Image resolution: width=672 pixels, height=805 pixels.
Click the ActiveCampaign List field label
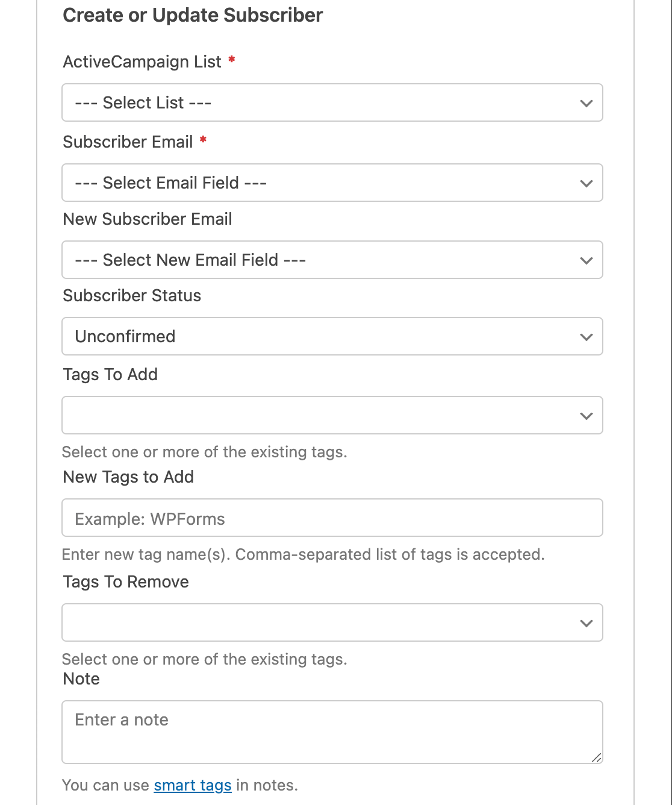(x=142, y=62)
